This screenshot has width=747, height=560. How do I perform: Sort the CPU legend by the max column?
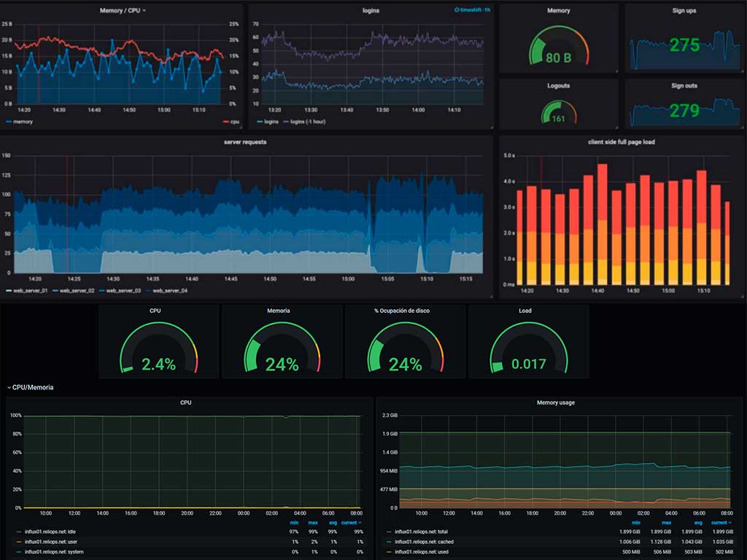point(312,522)
